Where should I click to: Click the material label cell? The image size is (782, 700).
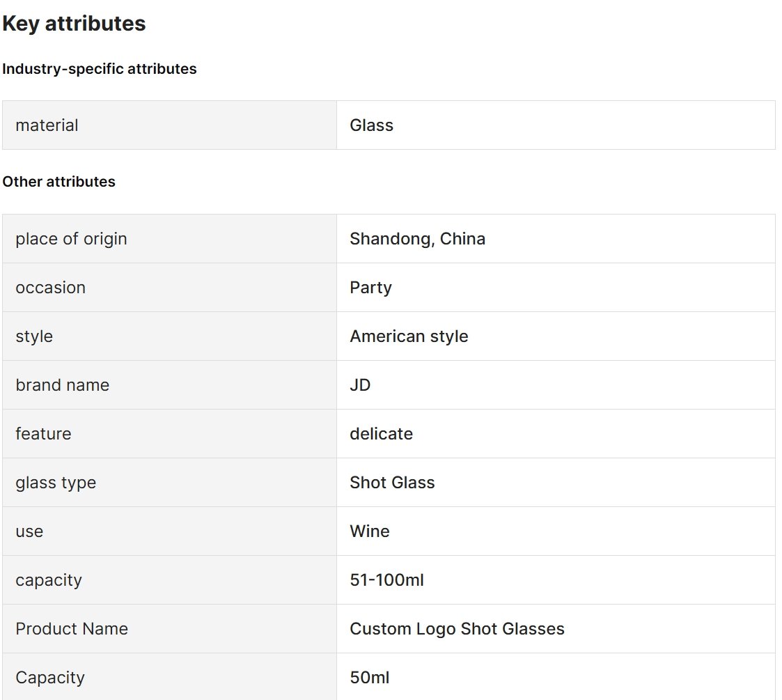point(170,125)
